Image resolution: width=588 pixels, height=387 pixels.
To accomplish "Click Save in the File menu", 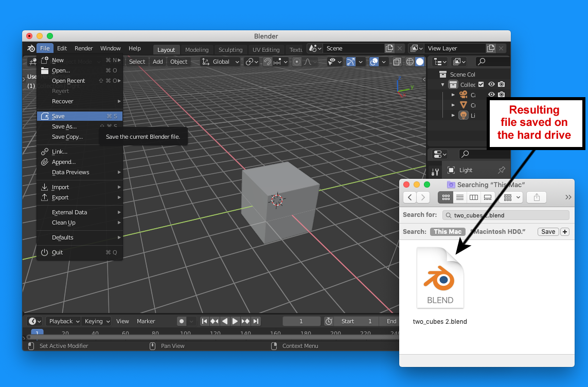I will click(x=80, y=116).
